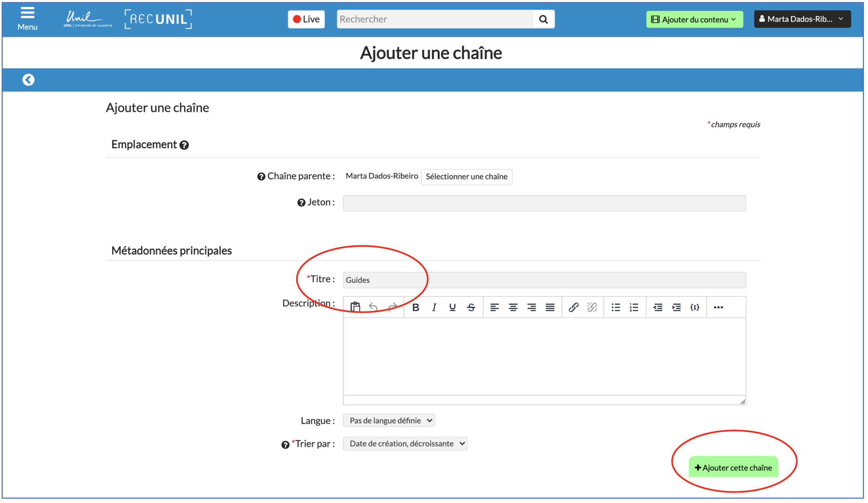This screenshot has height=503, width=868.
Task: Show more editor tools via ellipsis
Action: point(718,307)
